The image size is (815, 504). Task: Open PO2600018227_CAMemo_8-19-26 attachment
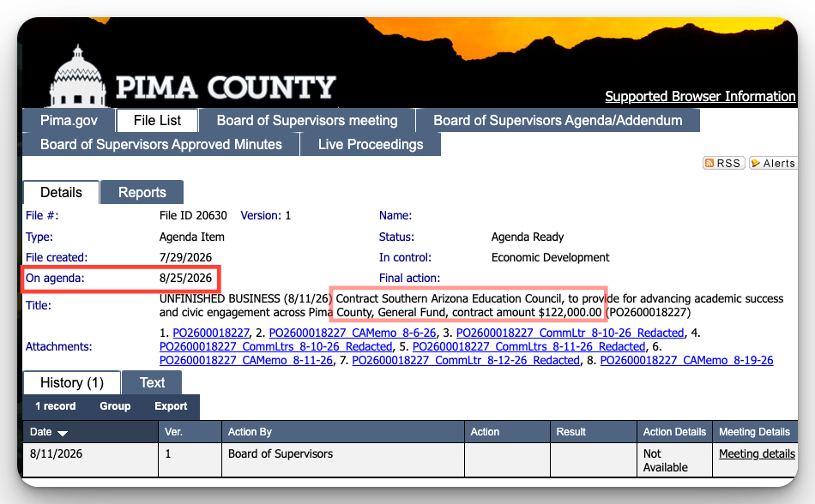click(686, 360)
